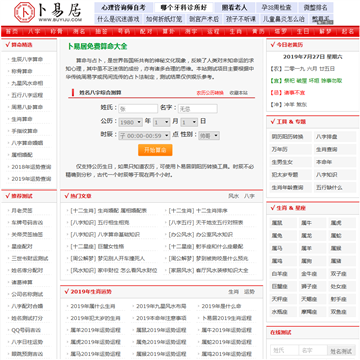Click the 五行缺什么 tool button
This screenshot has width=360, height=360.
(335, 187)
